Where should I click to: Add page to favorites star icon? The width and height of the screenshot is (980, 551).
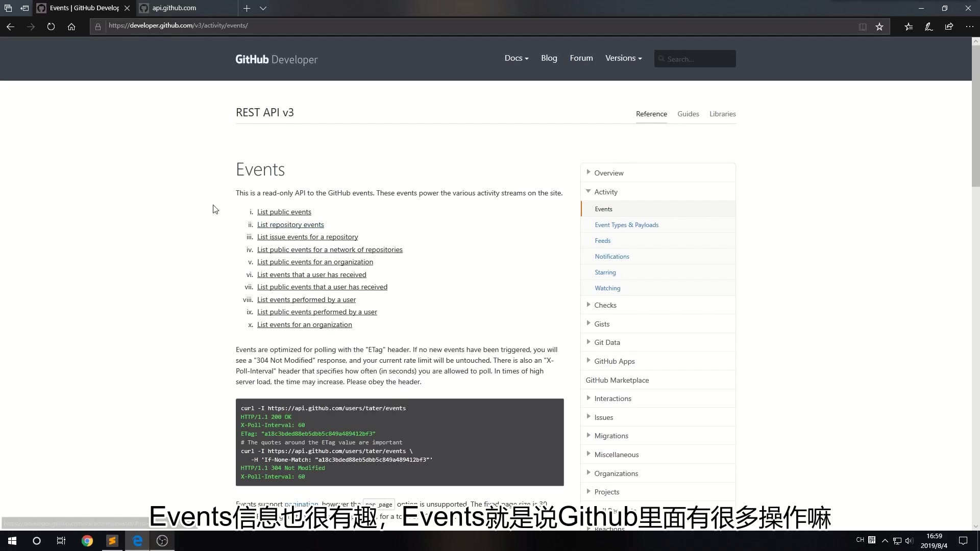tap(879, 27)
